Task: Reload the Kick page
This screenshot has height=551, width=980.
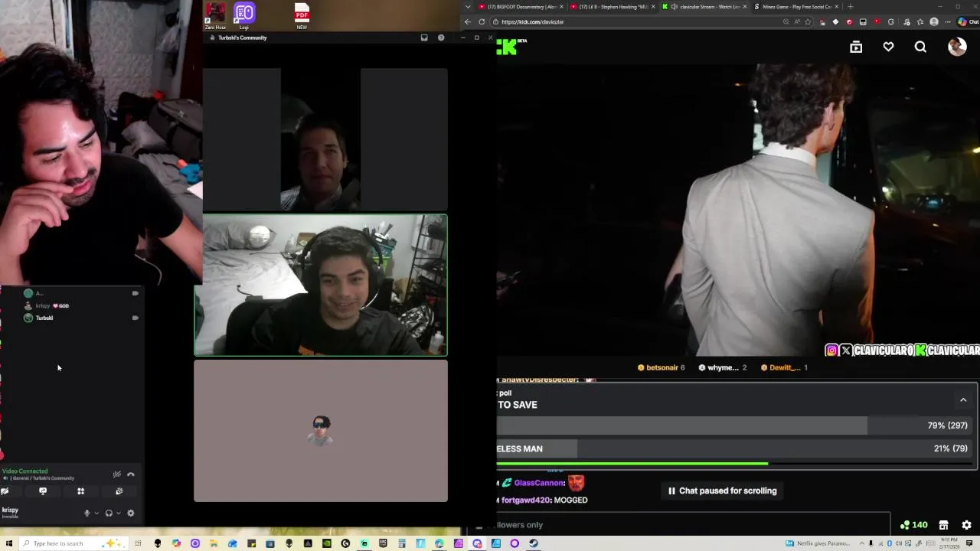Action: coord(482,21)
